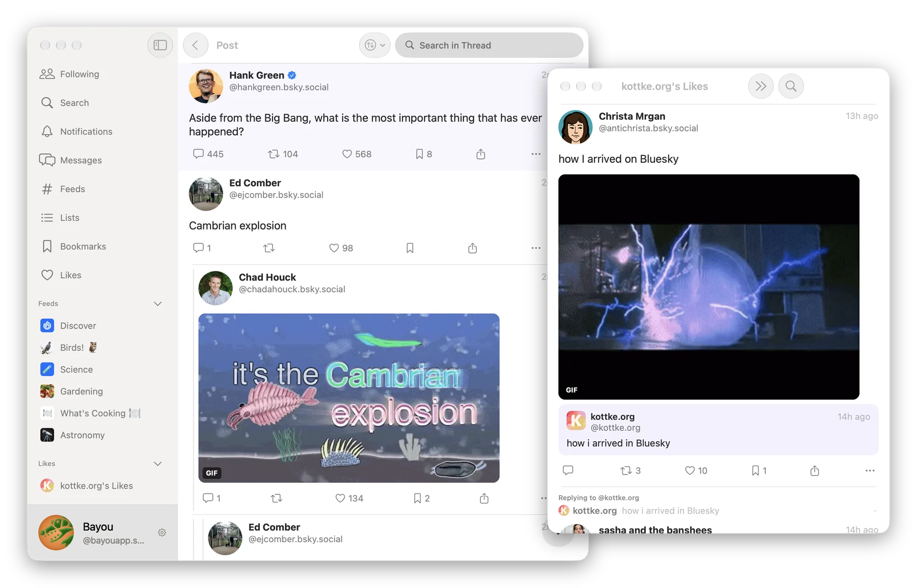Open Christa Mrgan's avatar
The image size is (917, 588).
coord(576,127)
